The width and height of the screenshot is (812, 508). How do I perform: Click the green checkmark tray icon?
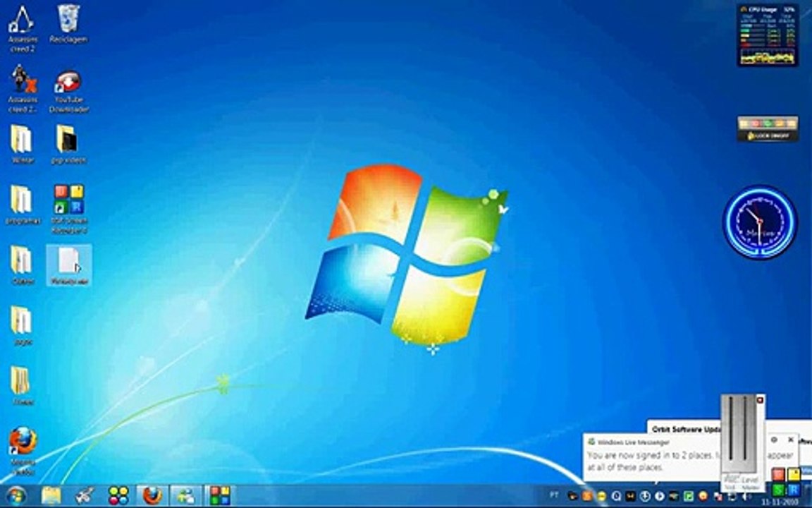(688, 496)
